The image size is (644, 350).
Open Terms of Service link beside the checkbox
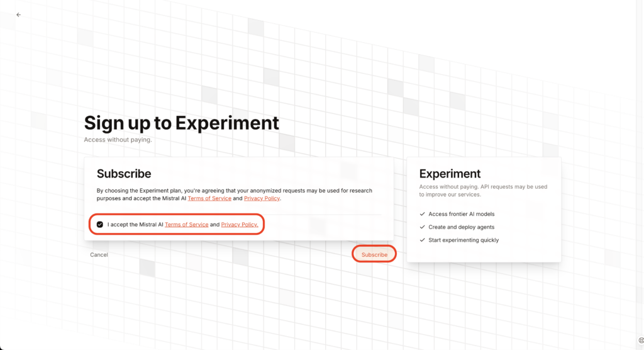coord(186,225)
